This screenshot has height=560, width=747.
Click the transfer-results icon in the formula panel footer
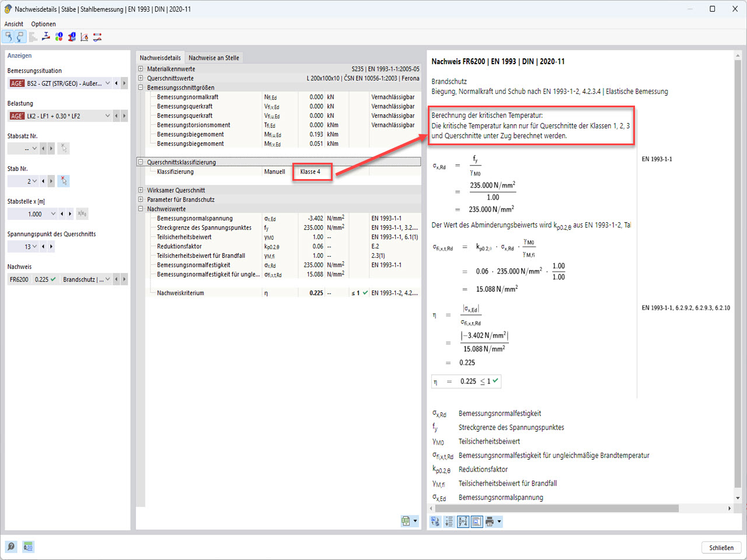coord(435,521)
